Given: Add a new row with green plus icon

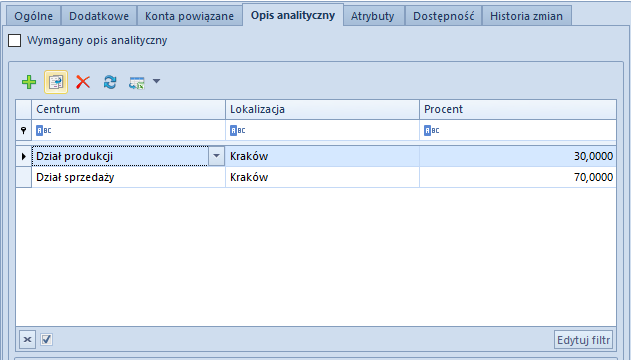Looking at the screenshot, I should [29, 82].
